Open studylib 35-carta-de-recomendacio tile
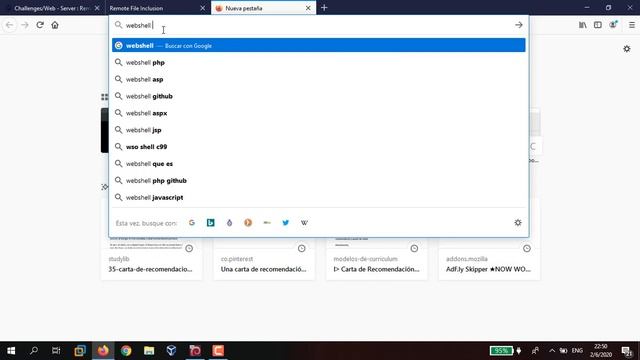 click(x=151, y=259)
